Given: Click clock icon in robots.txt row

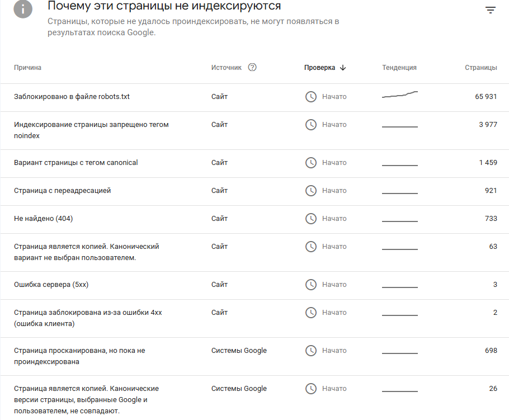Looking at the screenshot, I should click(311, 97).
